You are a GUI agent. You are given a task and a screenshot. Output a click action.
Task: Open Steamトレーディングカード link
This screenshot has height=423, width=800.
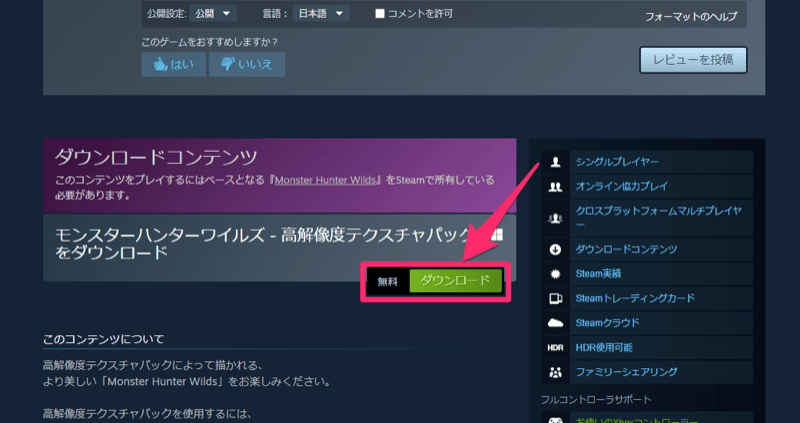[x=635, y=298]
